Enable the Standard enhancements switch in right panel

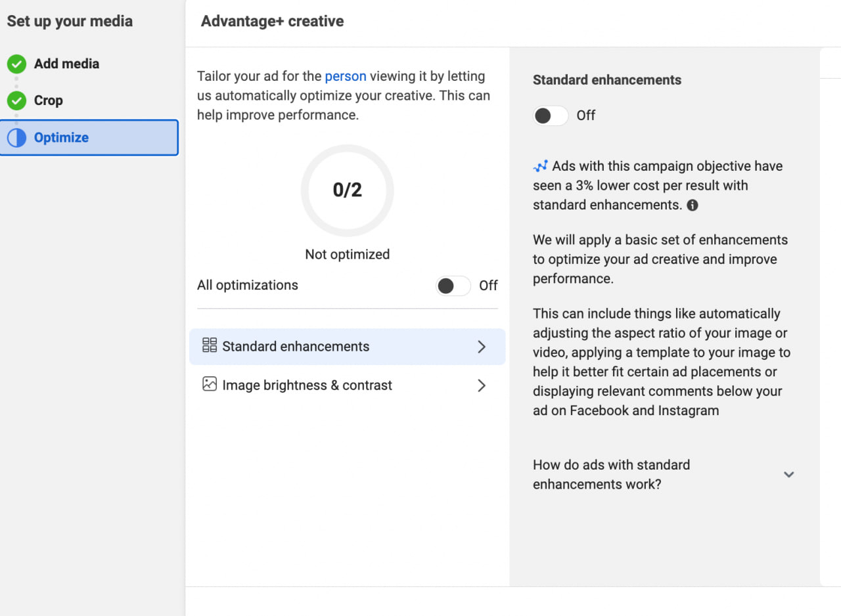click(550, 116)
